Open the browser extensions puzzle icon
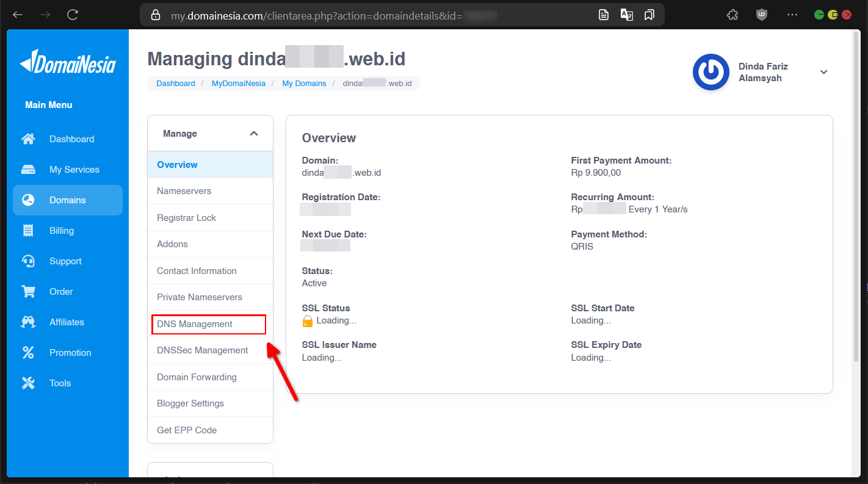The width and height of the screenshot is (868, 484). [732, 15]
